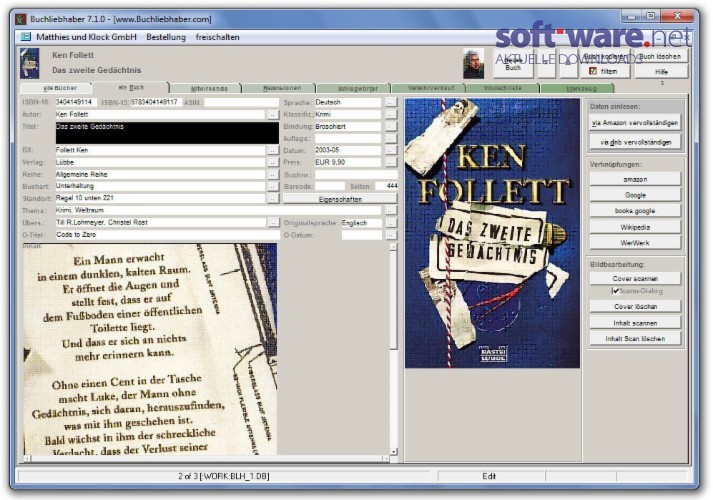Open lookup button next to Verlag field
713x500 pixels.
click(x=272, y=162)
